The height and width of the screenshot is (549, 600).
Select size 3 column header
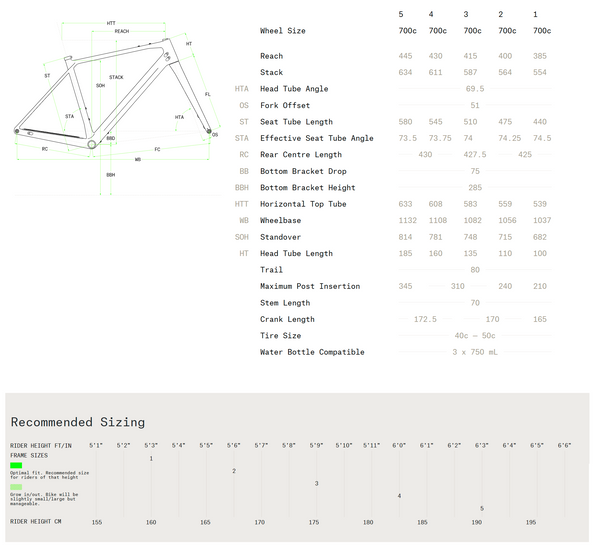tap(466, 14)
